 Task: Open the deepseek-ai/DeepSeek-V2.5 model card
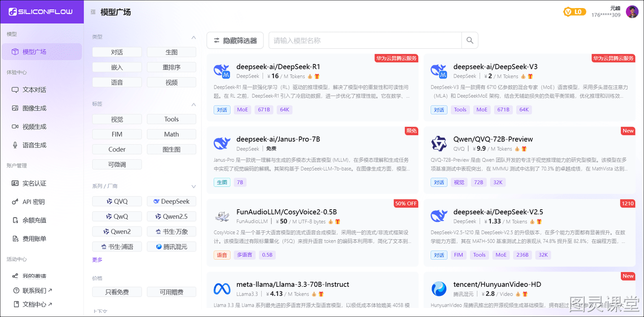pos(529,232)
